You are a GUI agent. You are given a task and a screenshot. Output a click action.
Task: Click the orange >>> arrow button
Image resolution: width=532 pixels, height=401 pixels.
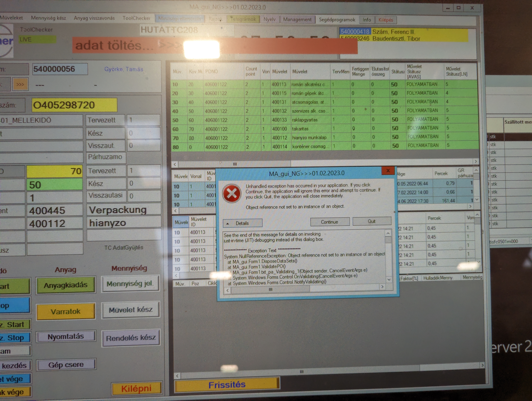(x=20, y=84)
